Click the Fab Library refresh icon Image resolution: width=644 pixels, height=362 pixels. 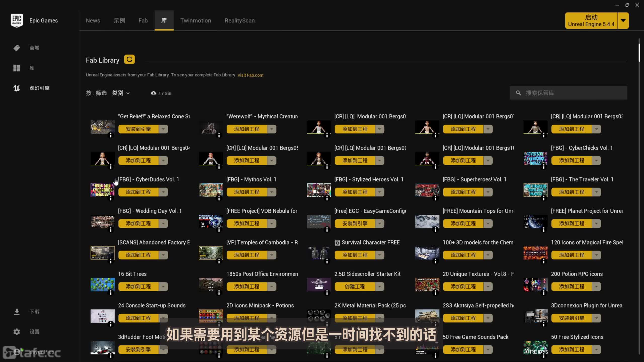(x=129, y=60)
